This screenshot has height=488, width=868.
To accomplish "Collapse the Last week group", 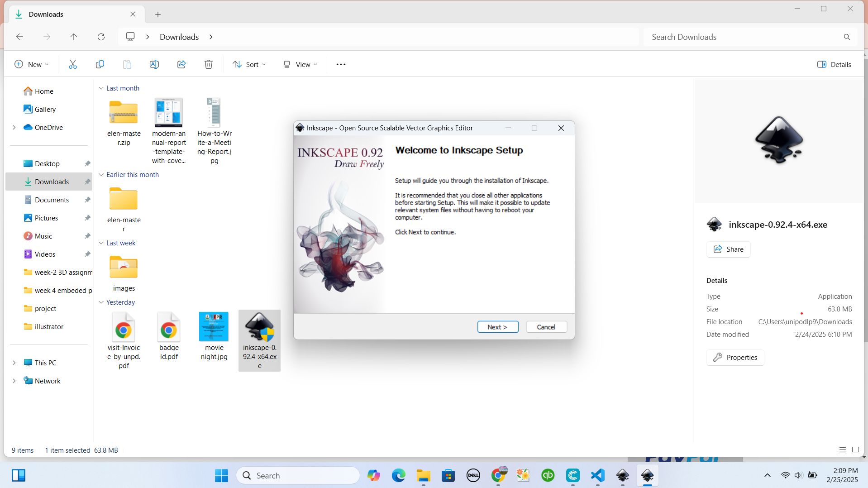I will point(101,243).
